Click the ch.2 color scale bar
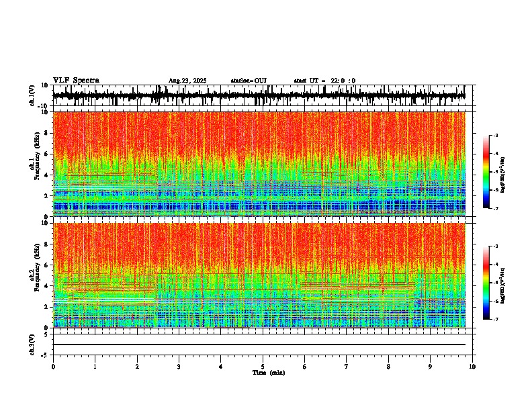The width and height of the screenshot is (532, 411). click(x=486, y=283)
